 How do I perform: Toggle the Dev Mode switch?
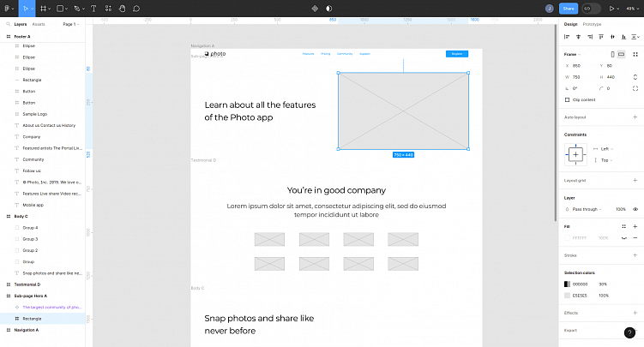(x=591, y=9)
